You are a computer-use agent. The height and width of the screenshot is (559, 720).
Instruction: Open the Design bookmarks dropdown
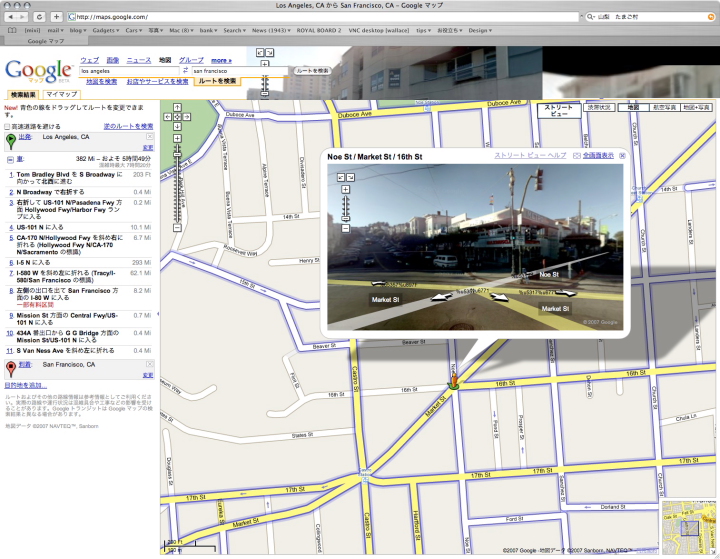pos(480,30)
